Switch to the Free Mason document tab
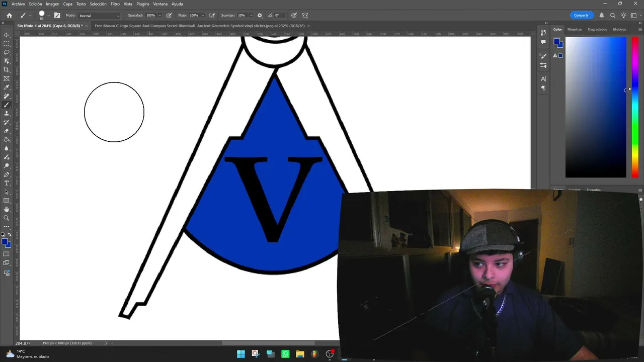This screenshot has width=644, height=362. pyautogui.click(x=200, y=26)
